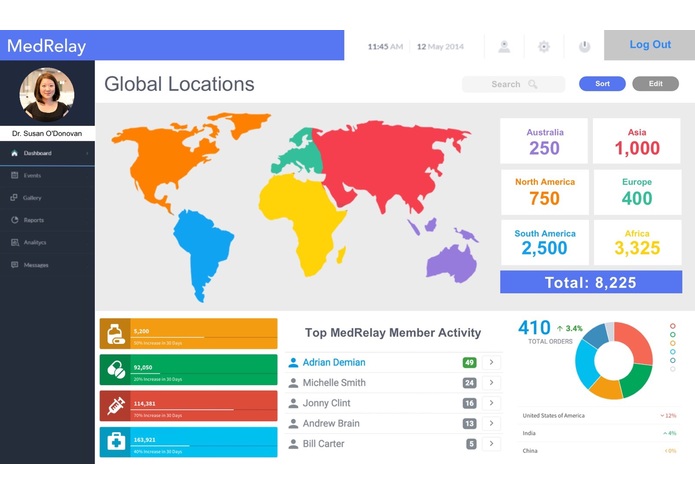Click the Total: 8,225 bar
695x494 pixels.
coord(591,282)
